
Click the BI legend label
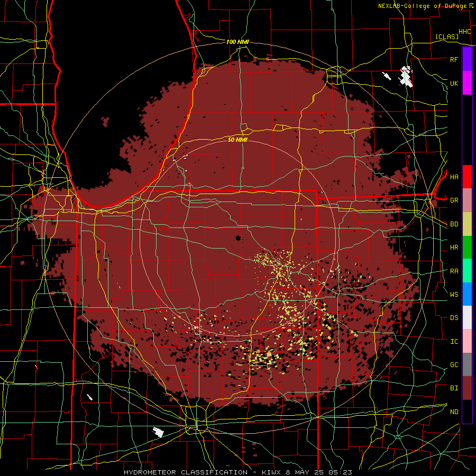click(454, 388)
